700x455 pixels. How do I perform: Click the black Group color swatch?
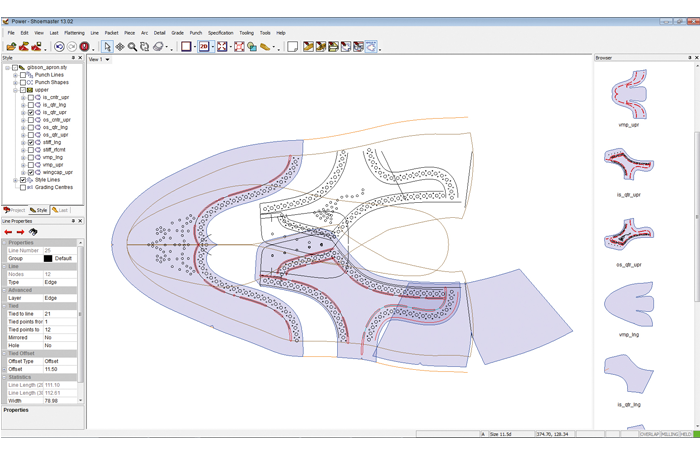[47, 258]
